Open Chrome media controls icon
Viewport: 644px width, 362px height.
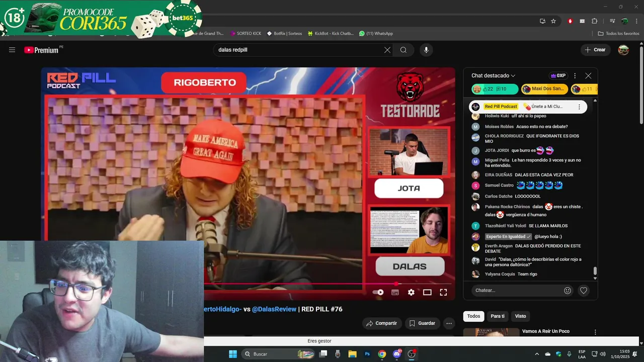point(612,21)
